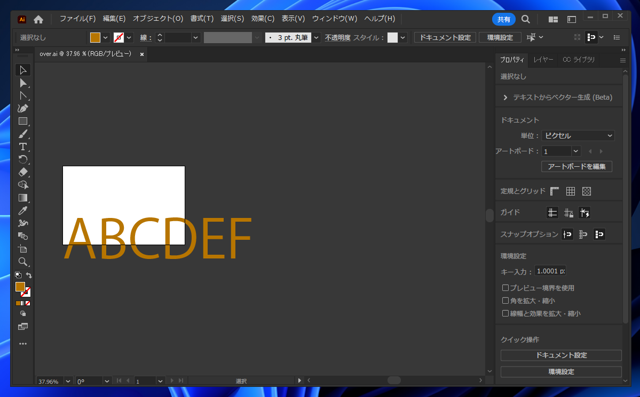
Task: Open zoom level dropdown in status bar
Action: tap(68, 381)
